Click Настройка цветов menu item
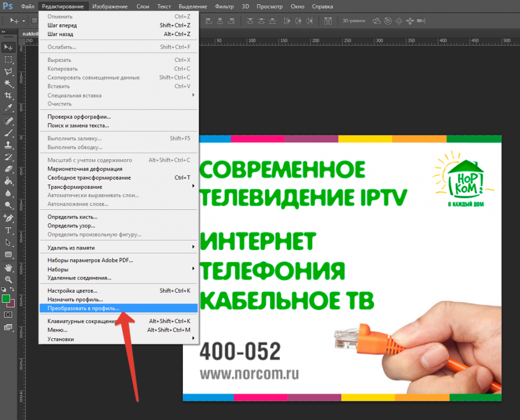Screen dimensions: 520x420 (x=72, y=291)
